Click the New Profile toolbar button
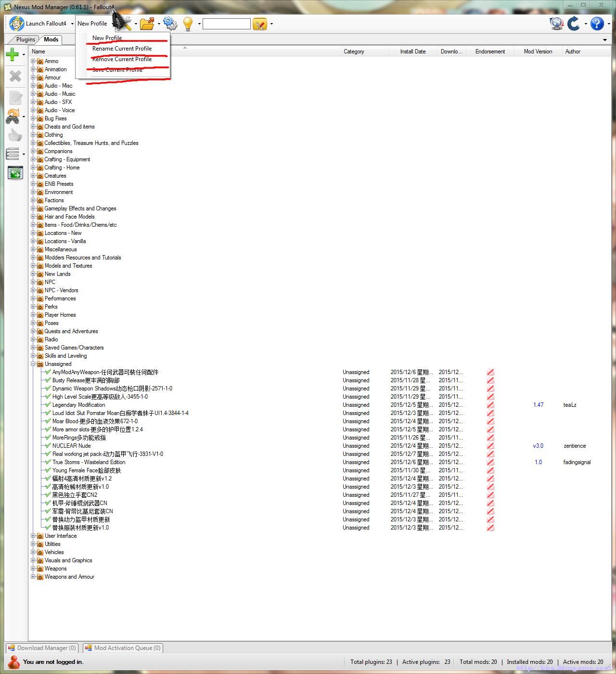The image size is (616, 674). tap(92, 24)
